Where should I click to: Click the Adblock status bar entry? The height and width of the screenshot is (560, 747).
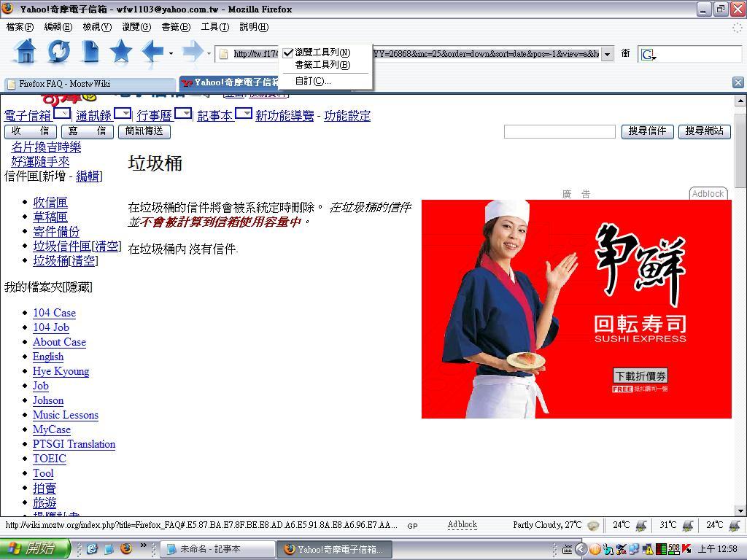point(462,525)
